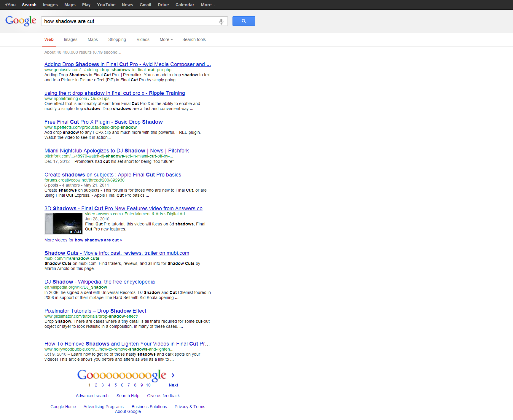Go to results page 7
Screen dimensions: 513x420
[129, 385]
